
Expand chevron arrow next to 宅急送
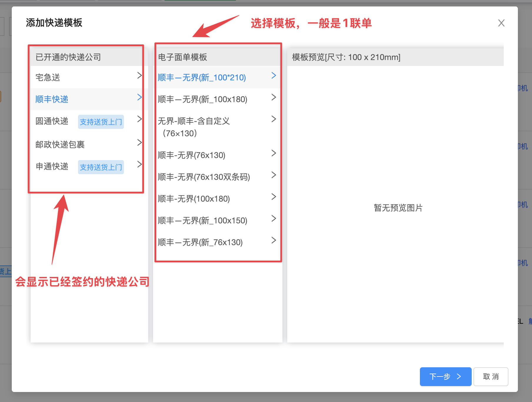click(x=139, y=76)
